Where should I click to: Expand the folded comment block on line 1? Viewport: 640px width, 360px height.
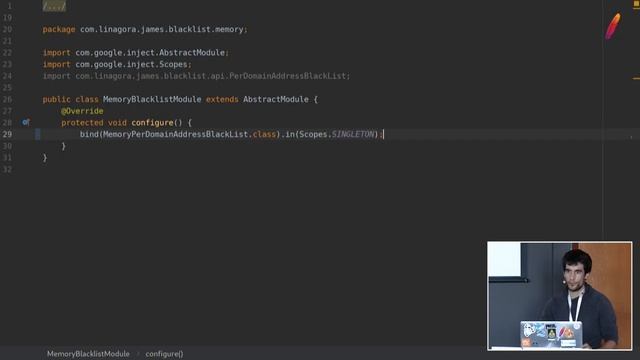pos(54,6)
